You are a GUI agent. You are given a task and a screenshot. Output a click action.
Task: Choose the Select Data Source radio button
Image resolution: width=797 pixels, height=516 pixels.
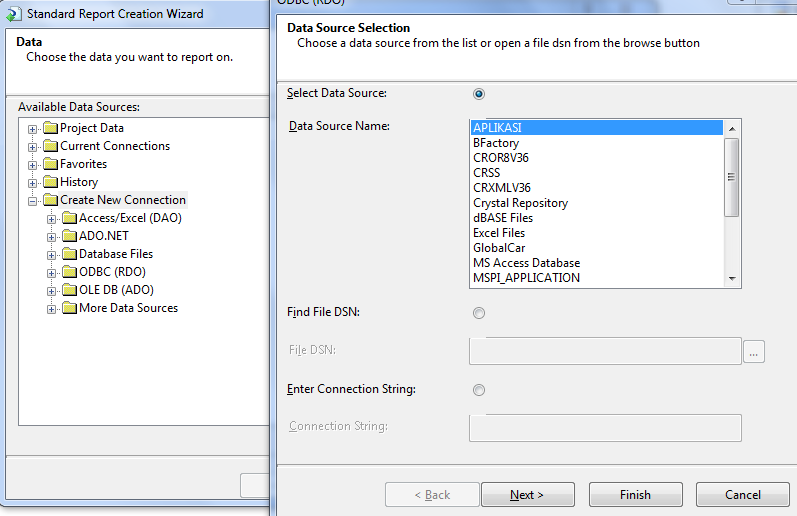[x=479, y=94]
